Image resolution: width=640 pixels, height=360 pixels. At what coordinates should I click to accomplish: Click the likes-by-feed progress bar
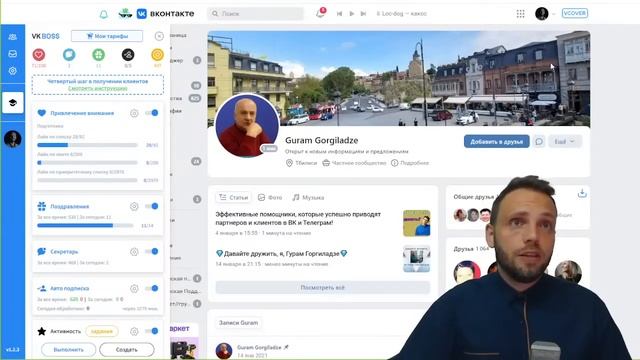87,162
